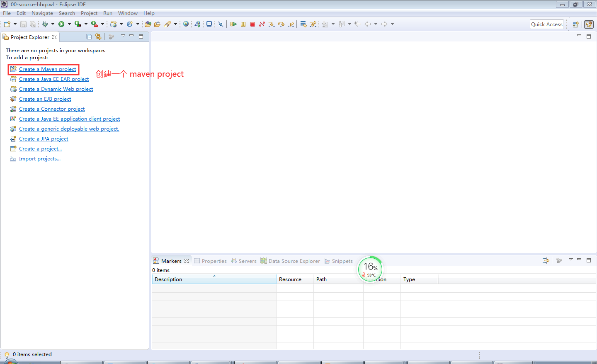Click Create an EJB project link
This screenshot has height=364, width=597.
click(45, 99)
